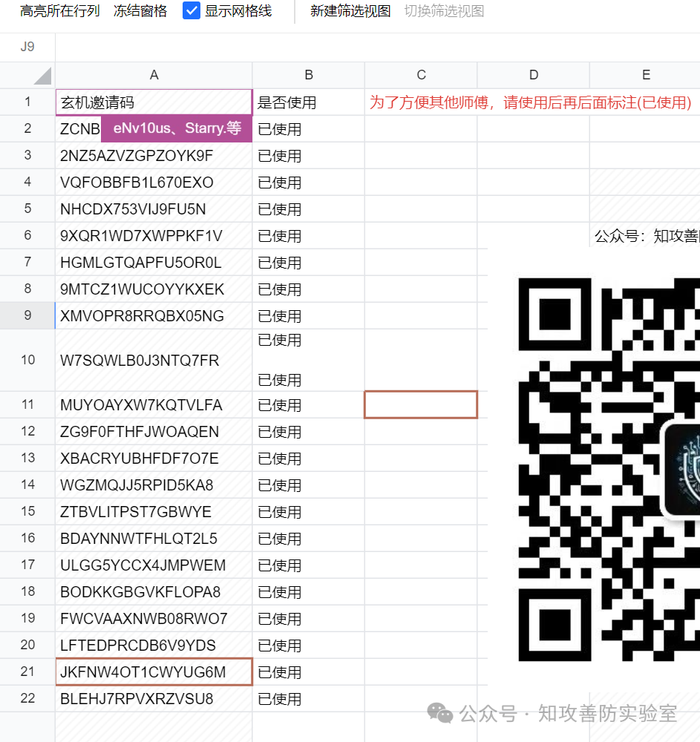Click cell LFTEDPRCDB6V9YDS
The width and height of the screenshot is (700, 742).
(x=154, y=645)
